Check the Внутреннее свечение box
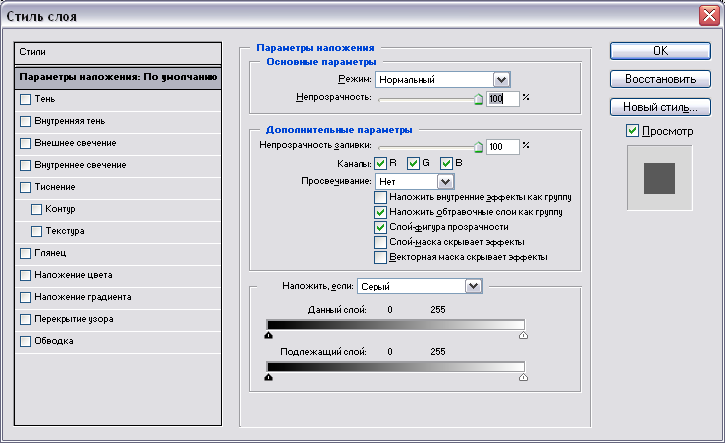725x443 pixels. pos(25,166)
